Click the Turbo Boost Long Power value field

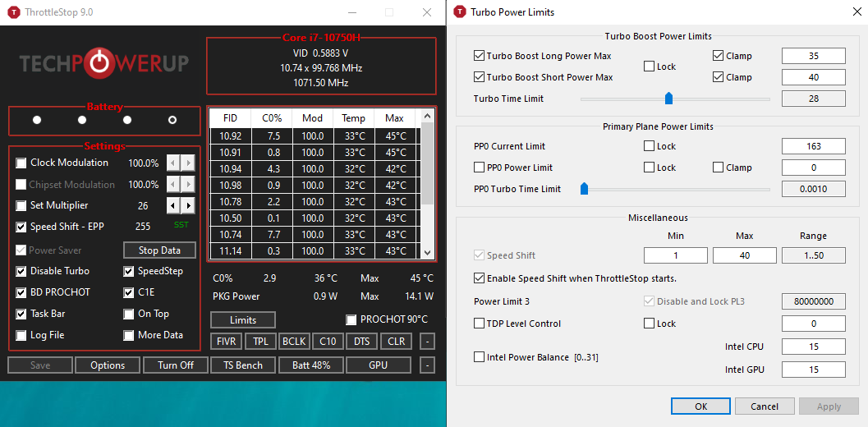pyautogui.click(x=813, y=56)
